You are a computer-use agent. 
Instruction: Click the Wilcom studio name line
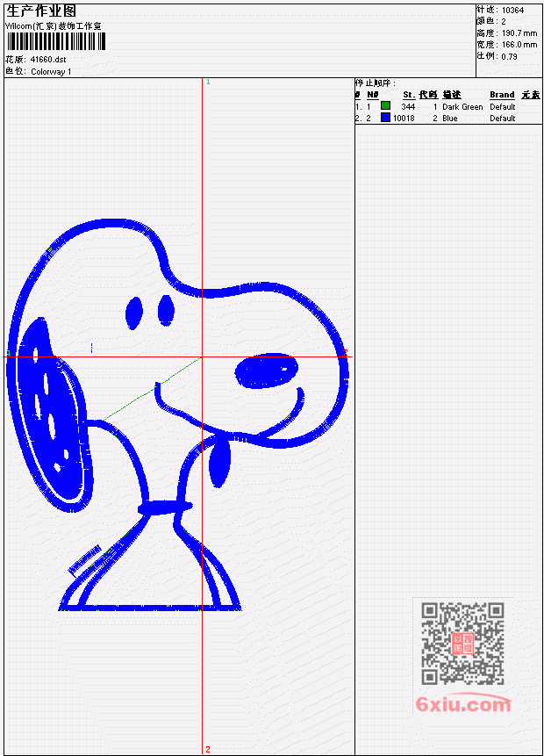(x=54, y=26)
